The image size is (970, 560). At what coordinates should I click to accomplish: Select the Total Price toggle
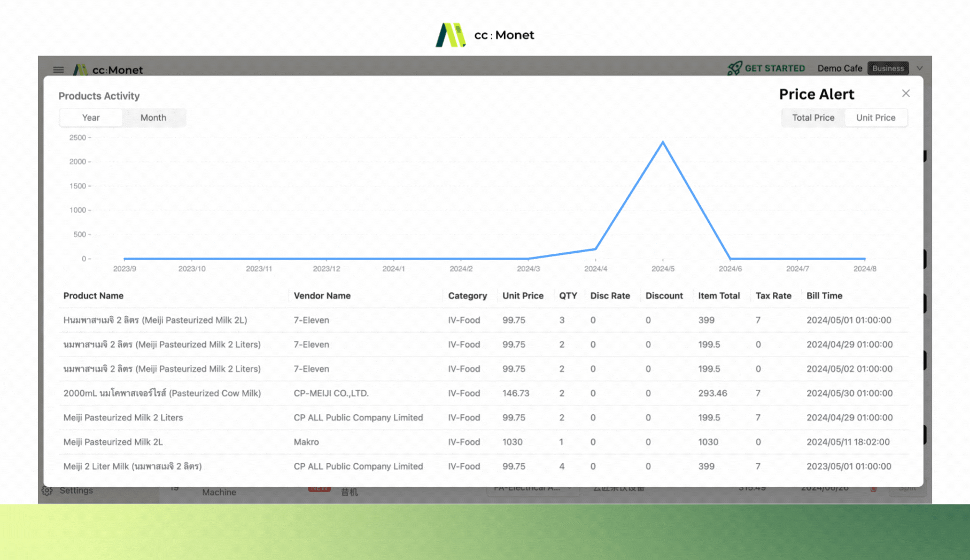tap(813, 118)
